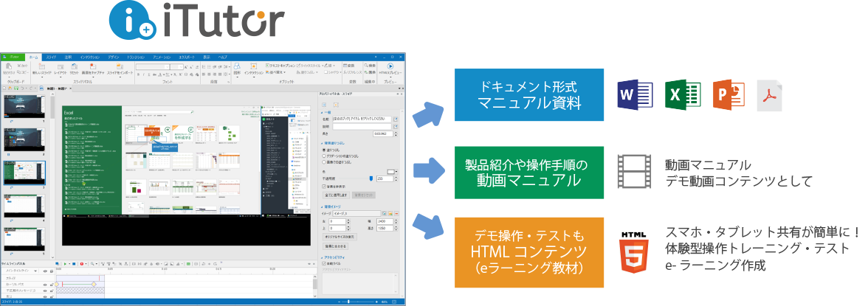Open the font size combo box
This screenshot has height=306, width=868.
point(176,66)
